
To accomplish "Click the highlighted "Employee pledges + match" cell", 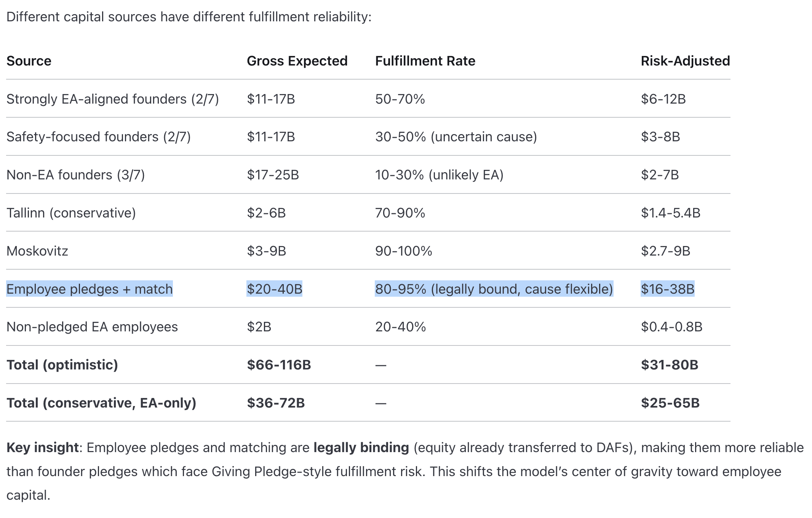I will (x=90, y=289).
